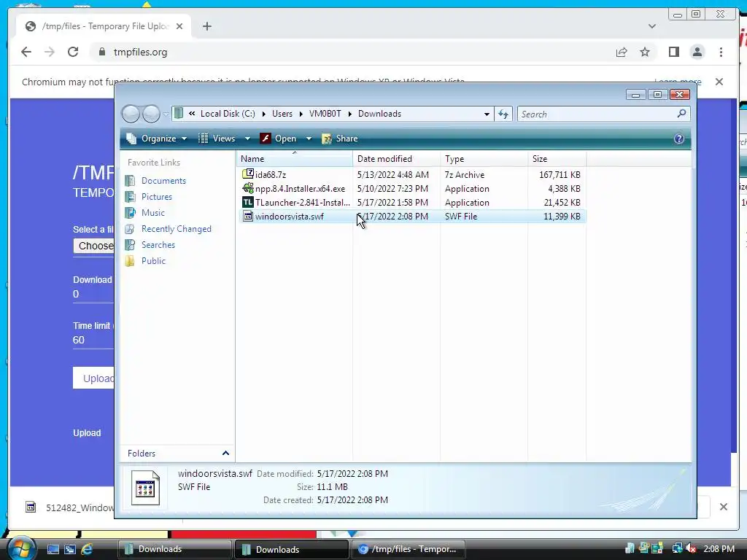Screen dimensions: 747x560
Task: Expand the arrow after VM0B0T breadcrumb
Action: [349, 114]
